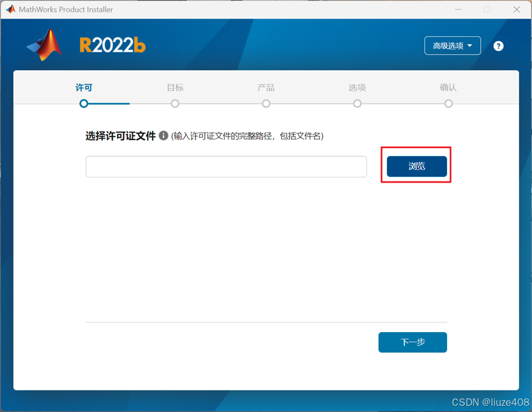Screen dimensions: 532x412
Task: Click the minimize icon on the title bar
Action: 458,9
